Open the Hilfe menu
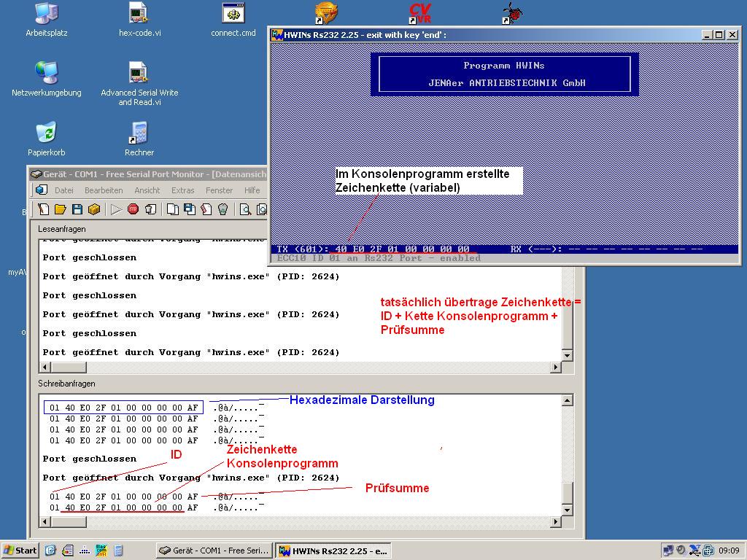Image resolution: width=747 pixels, height=560 pixels. pos(252,190)
